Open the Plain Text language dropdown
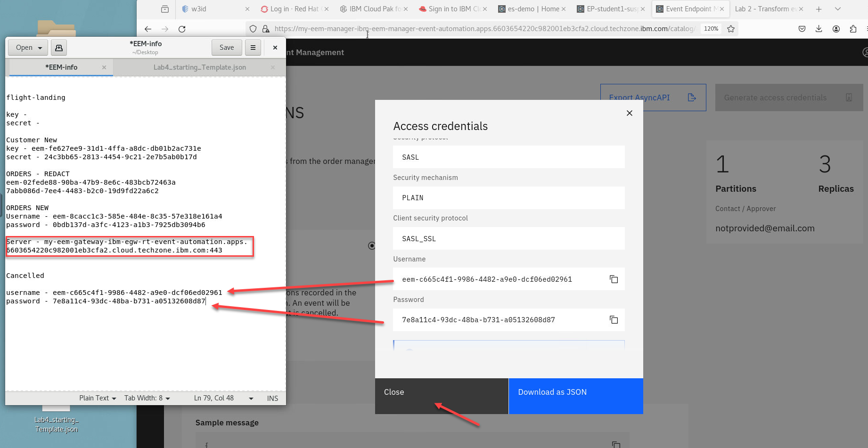The image size is (868, 448). pos(98,398)
